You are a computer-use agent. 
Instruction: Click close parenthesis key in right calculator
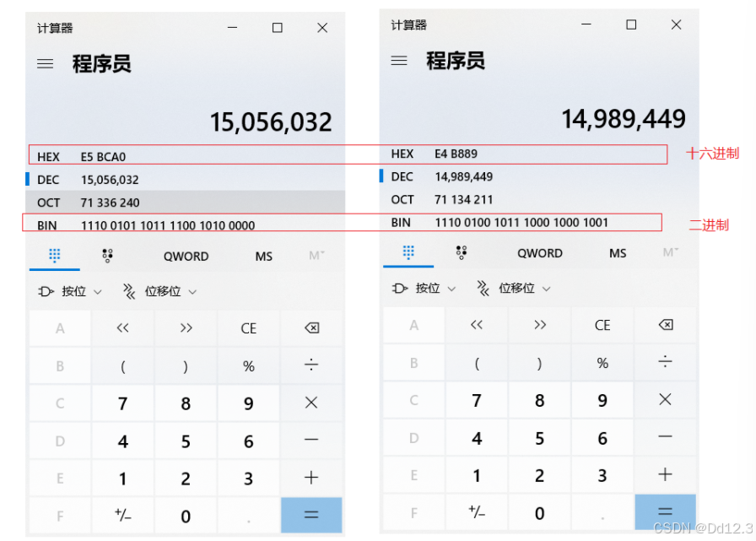(539, 363)
